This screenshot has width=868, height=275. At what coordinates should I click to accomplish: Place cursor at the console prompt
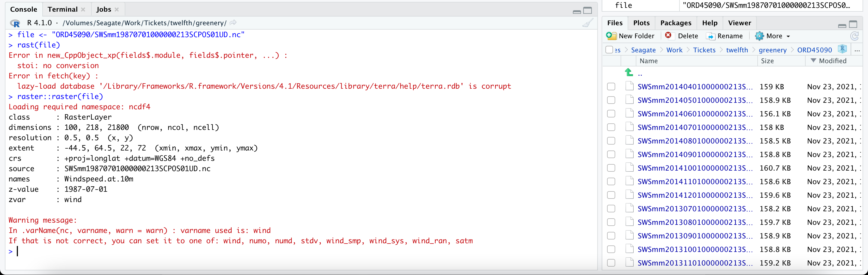[x=18, y=251]
